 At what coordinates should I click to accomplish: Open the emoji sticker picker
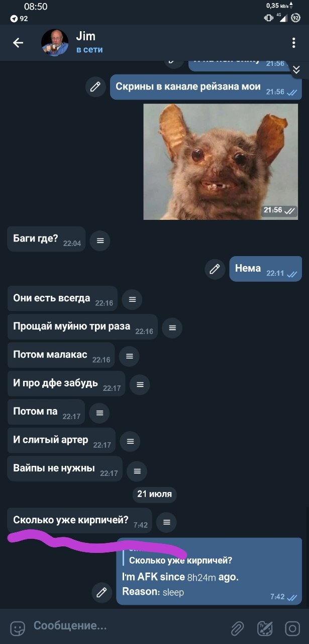click(x=18, y=628)
